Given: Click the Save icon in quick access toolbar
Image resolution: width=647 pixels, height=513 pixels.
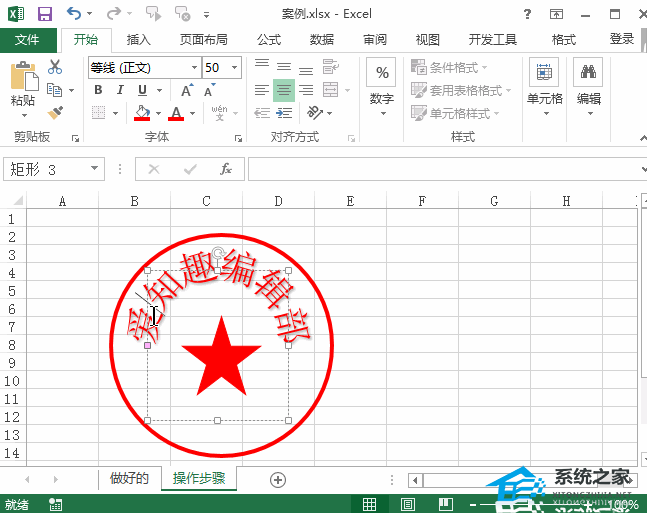Looking at the screenshot, I should tap(44, 14).
